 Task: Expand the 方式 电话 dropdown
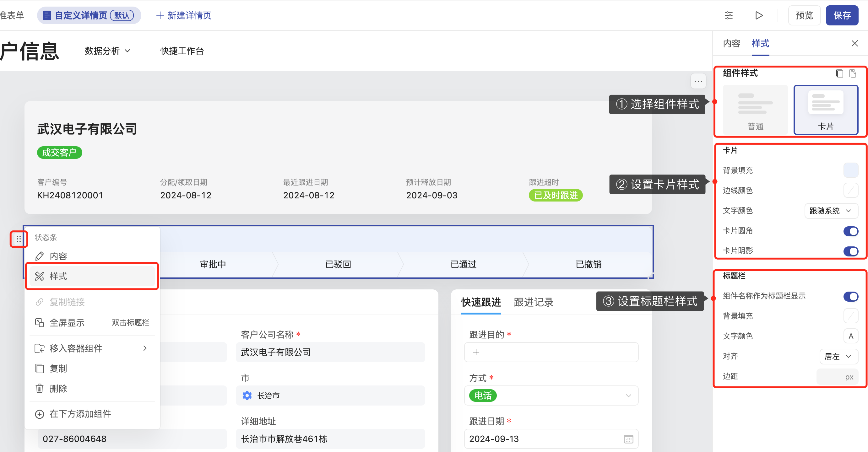551,395
